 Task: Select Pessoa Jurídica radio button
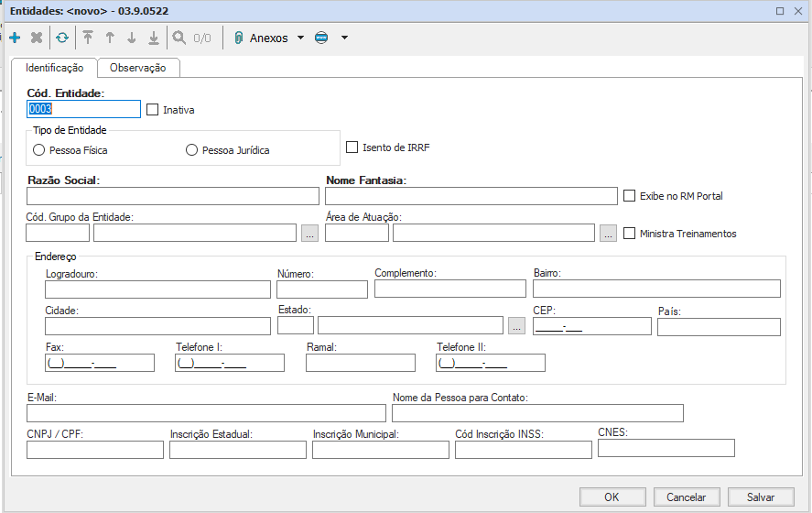[x=192, y=150]
